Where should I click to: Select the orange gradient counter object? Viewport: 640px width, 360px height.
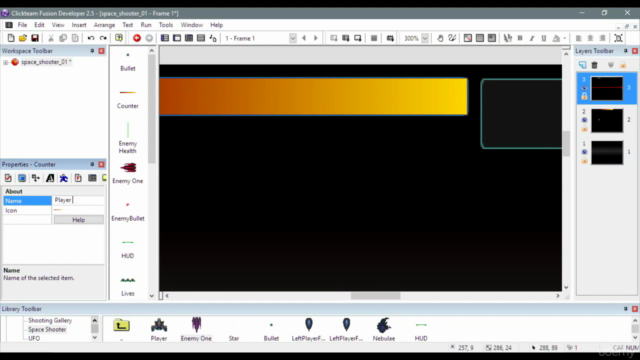tap(313, 96)
